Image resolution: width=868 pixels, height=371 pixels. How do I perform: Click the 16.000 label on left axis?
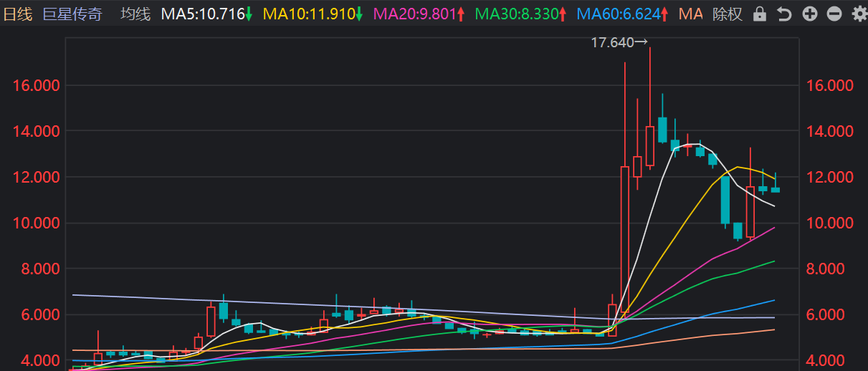point(36,86)
